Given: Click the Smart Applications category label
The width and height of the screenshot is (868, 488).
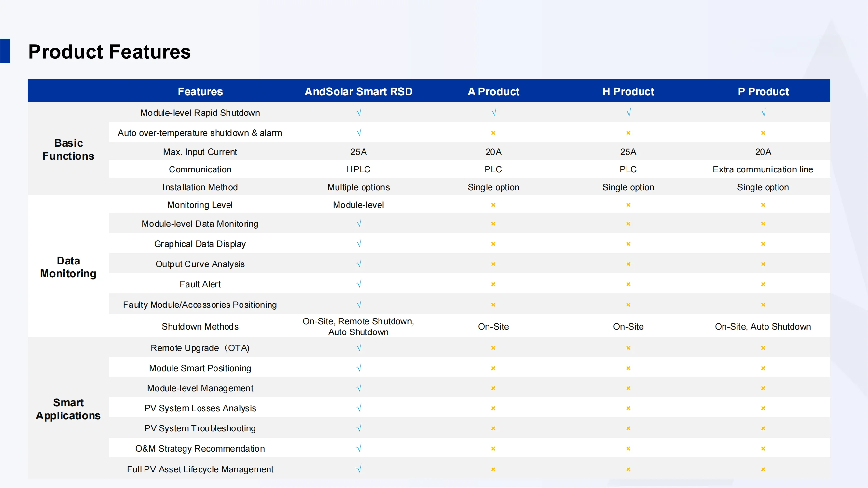Looking at the screenshot, I should point(68,409).
